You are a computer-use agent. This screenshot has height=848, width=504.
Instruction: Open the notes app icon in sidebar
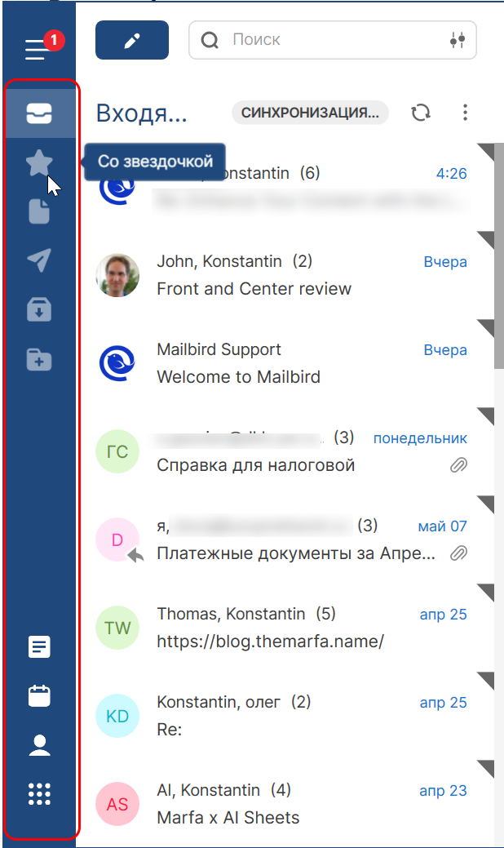(39, 647)
